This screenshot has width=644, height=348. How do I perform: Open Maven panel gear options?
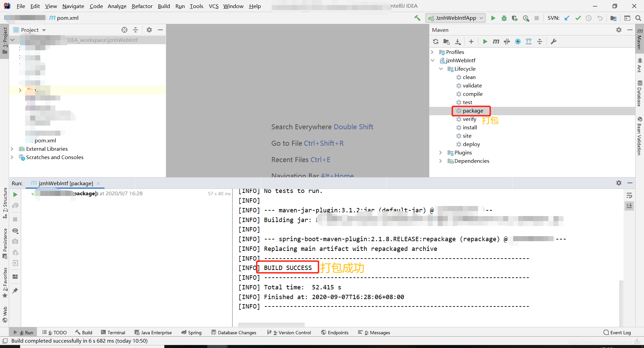619,30
